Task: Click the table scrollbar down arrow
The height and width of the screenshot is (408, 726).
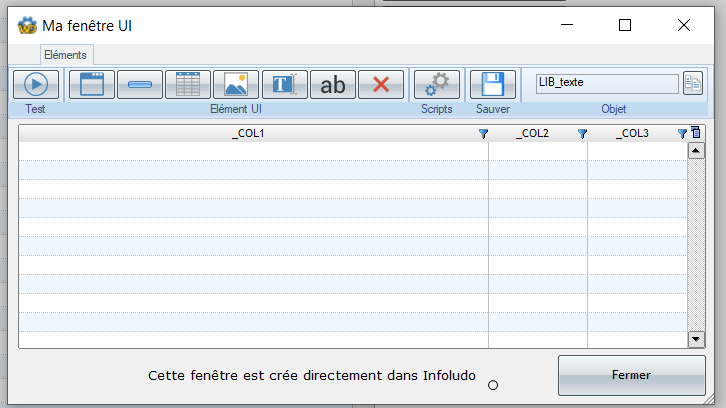Action: (x=697, y=340)
